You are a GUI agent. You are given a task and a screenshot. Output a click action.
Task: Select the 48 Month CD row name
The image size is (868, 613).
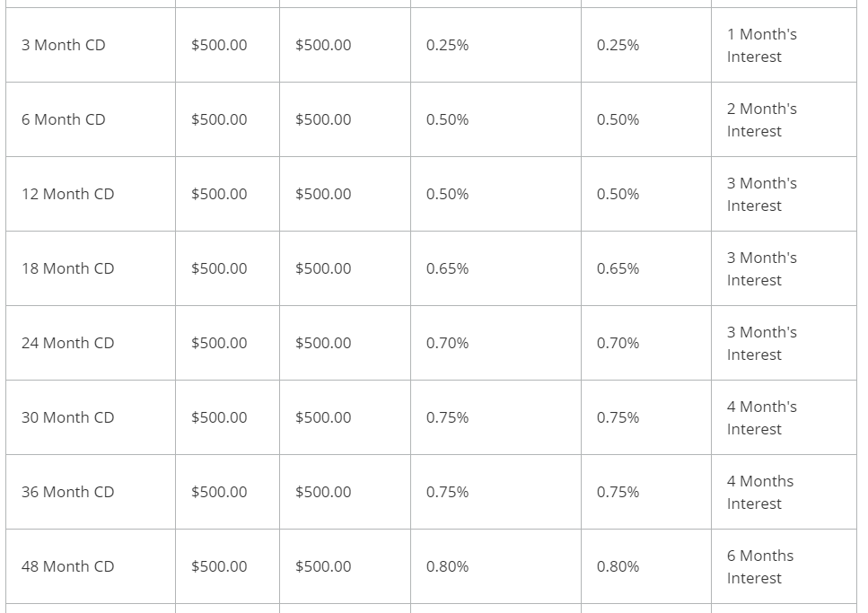[67, 566]
